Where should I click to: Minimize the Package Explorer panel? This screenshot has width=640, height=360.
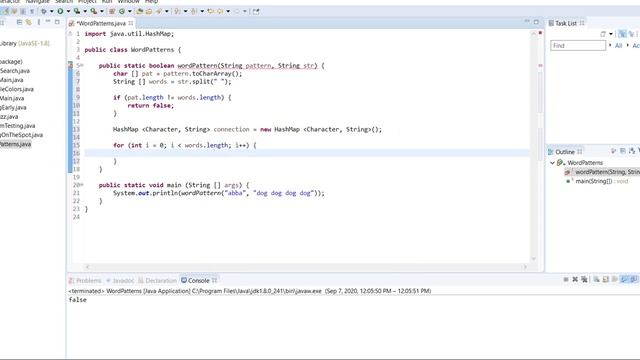pyautogui.click(x=48, y=21)
